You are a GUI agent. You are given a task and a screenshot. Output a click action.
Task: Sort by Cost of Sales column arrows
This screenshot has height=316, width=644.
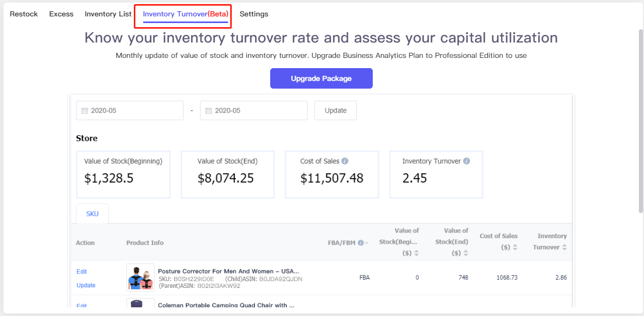coord(515,247)
